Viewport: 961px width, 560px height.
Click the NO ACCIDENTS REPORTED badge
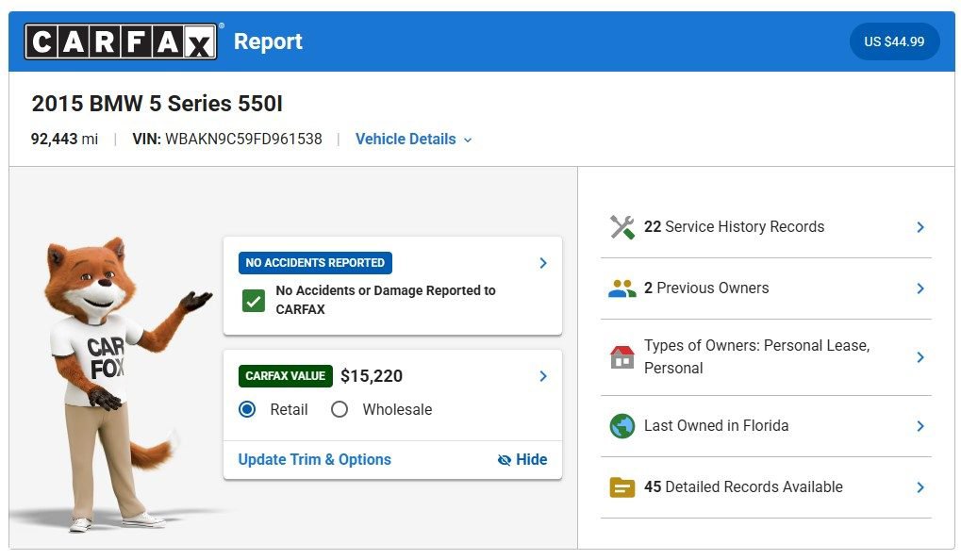(315, 263)
